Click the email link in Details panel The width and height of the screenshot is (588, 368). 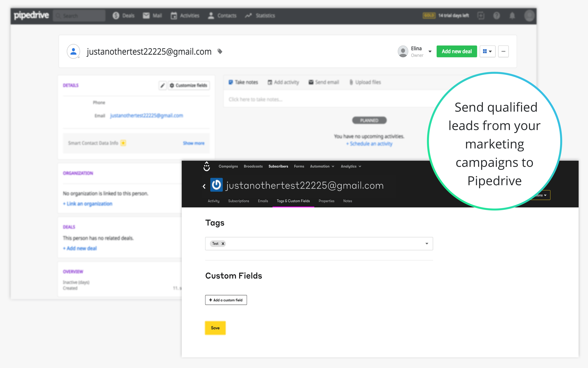click(147, 115)
